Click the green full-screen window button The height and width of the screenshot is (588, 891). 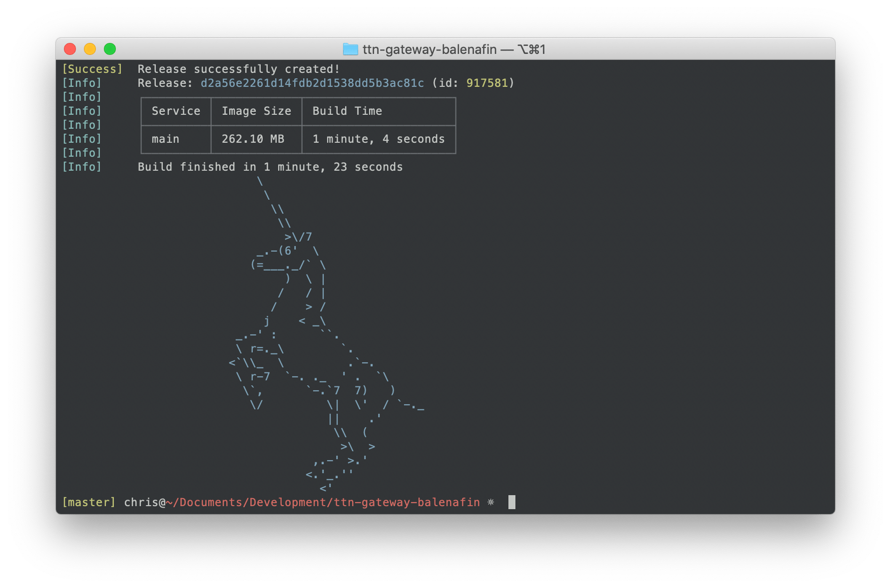110,49
